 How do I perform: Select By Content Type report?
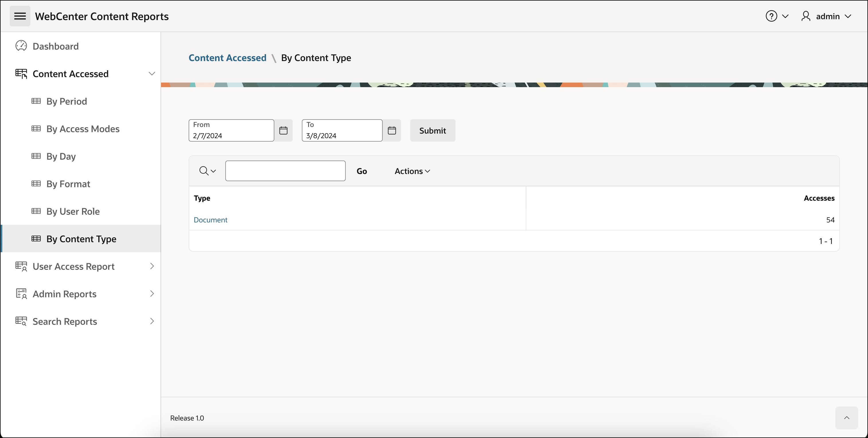[81, 238]
